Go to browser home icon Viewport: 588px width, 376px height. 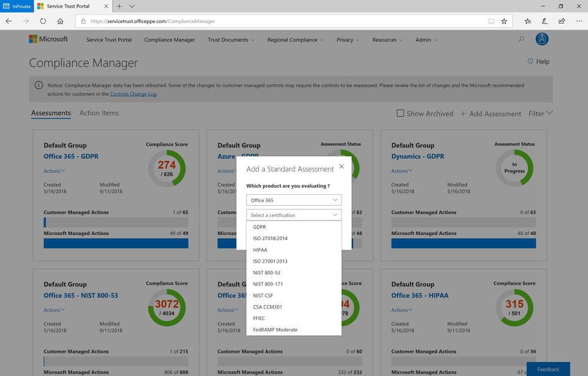(61, 21)
